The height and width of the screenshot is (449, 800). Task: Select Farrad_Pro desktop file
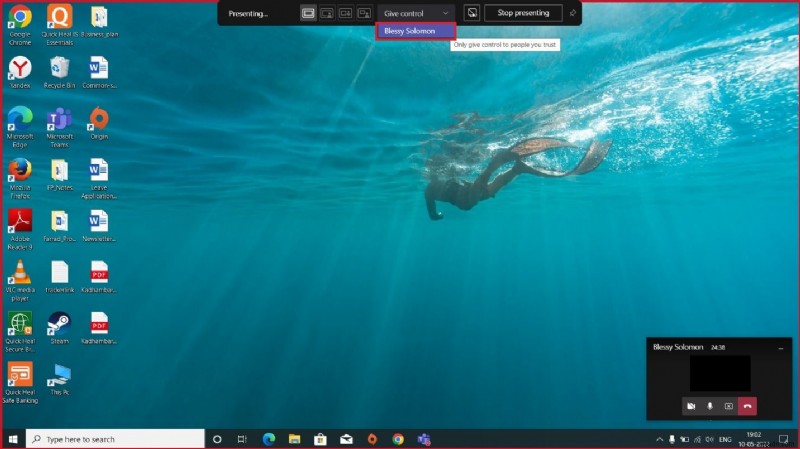pos(60,226)
